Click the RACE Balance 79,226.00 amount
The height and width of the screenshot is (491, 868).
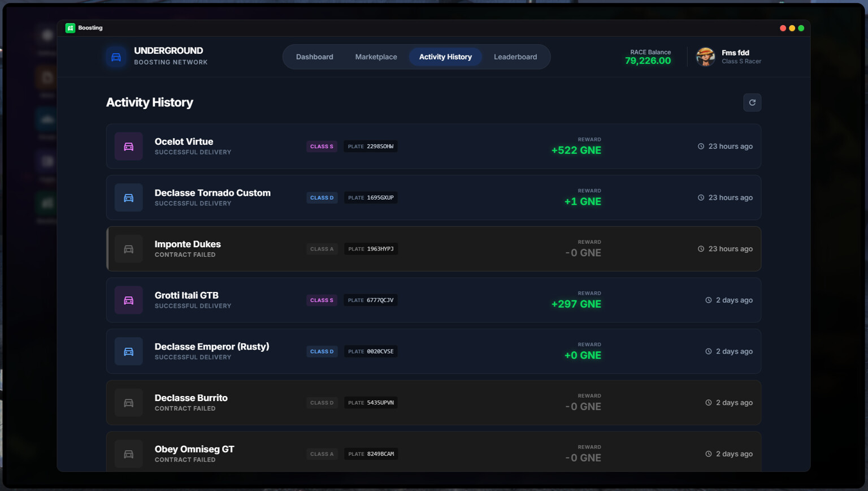click(x=648, y=61)
